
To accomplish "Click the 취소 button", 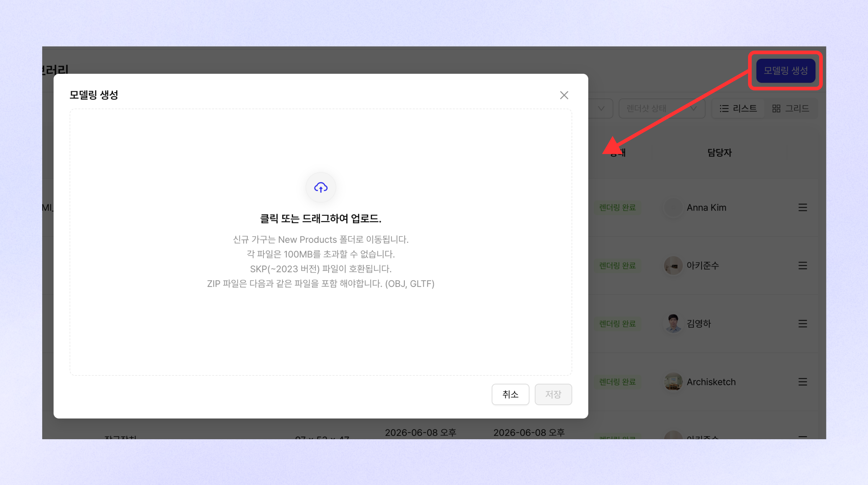I will [510, 394].
